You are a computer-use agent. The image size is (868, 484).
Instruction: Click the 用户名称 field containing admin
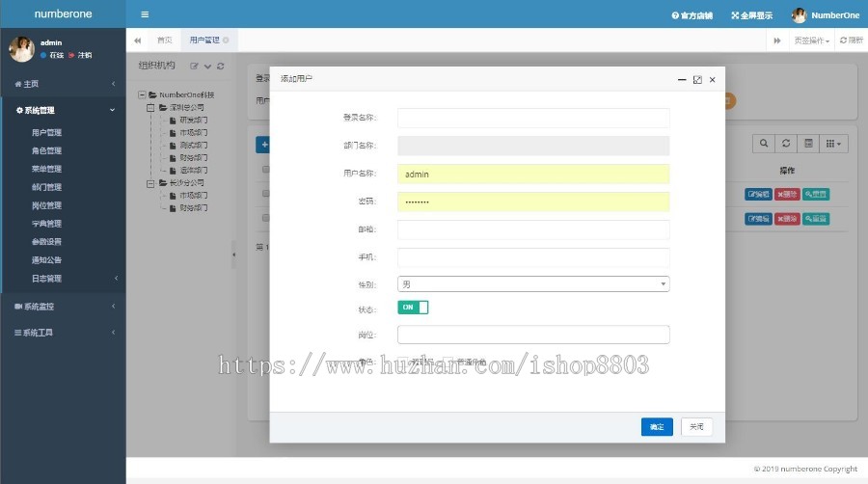coord(533,175)
